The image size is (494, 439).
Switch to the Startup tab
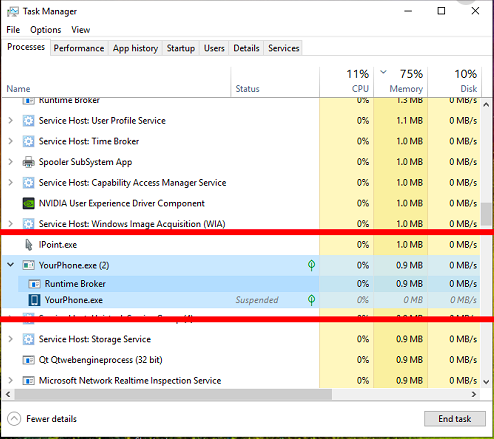click(x=181, y=48)
